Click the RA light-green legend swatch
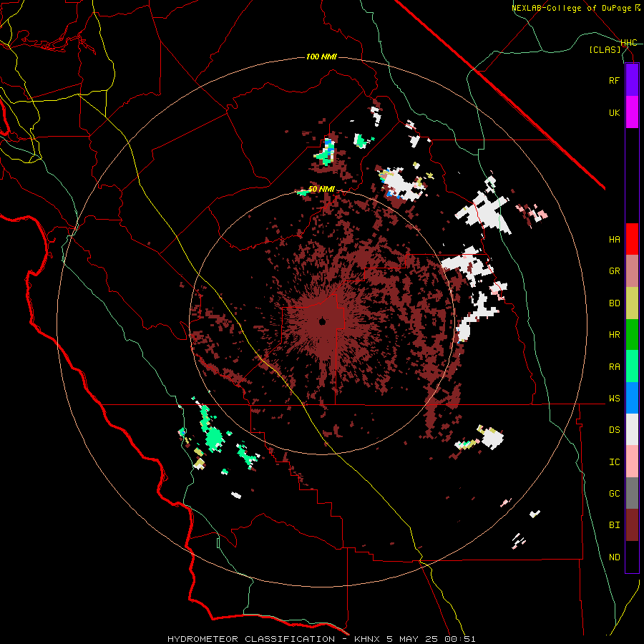Viewport: 644px width, 644px height. point(632,366)
